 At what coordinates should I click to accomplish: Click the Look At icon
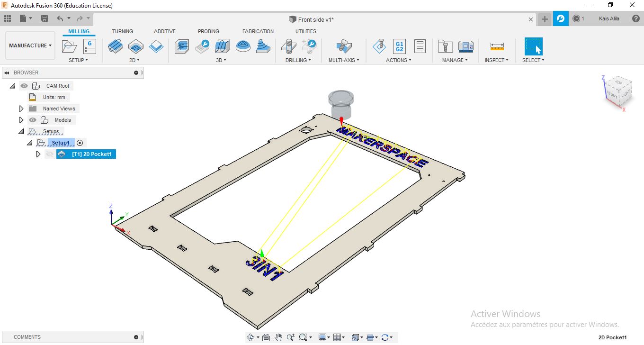(266, 337)
